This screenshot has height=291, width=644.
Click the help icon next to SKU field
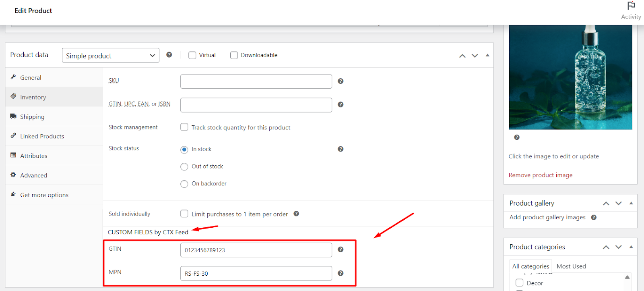pyautogui.click(x=341, y=81)
